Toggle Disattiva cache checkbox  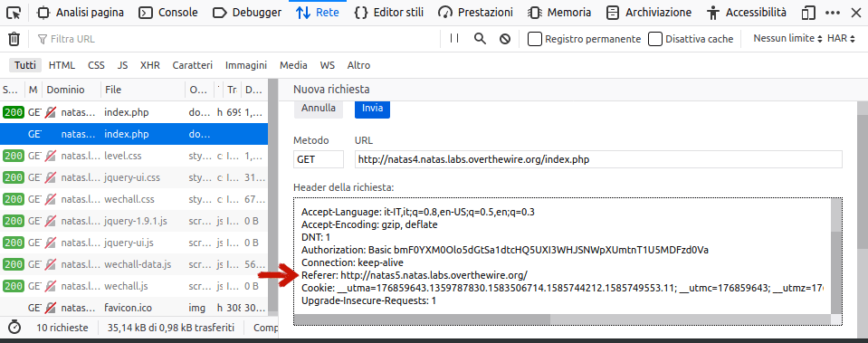pyautogui.click(x=655, y=39)
